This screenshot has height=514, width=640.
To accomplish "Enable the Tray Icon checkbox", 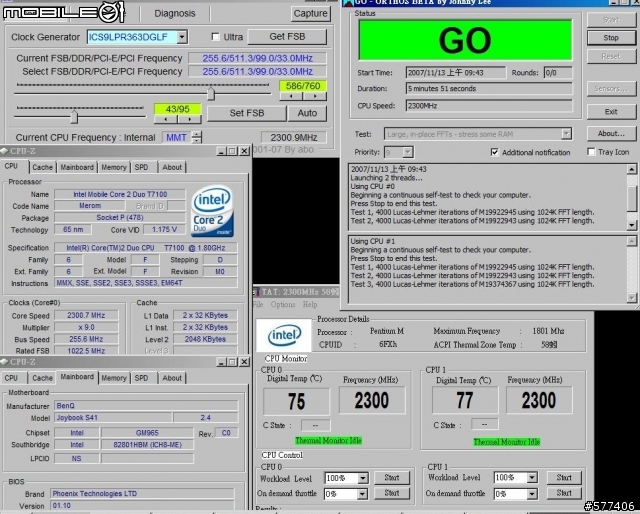I will pos(591,152).
